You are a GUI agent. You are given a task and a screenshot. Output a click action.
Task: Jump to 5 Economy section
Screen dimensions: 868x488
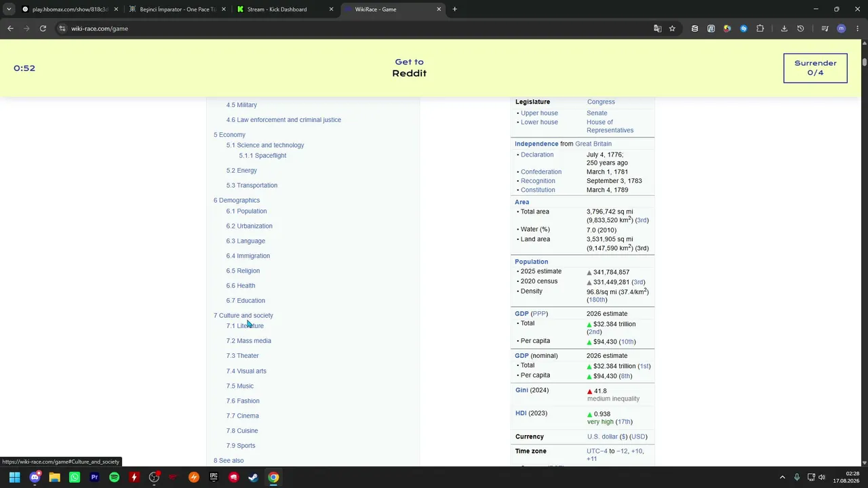(x=229, y=135)
